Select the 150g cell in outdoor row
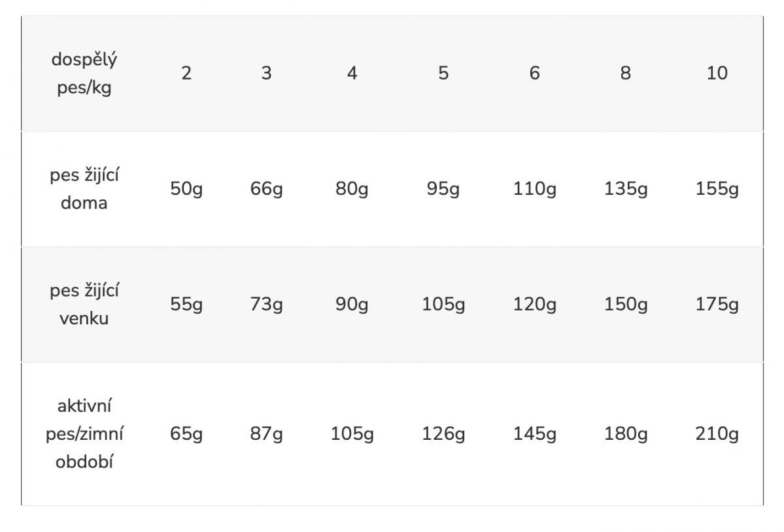784x532 pixels. pos(626,305)
